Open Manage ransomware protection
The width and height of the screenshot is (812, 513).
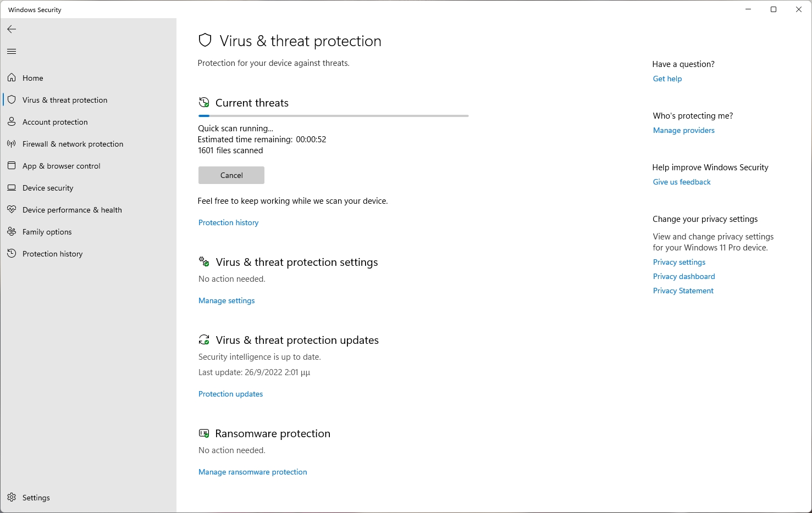point(252,471)
